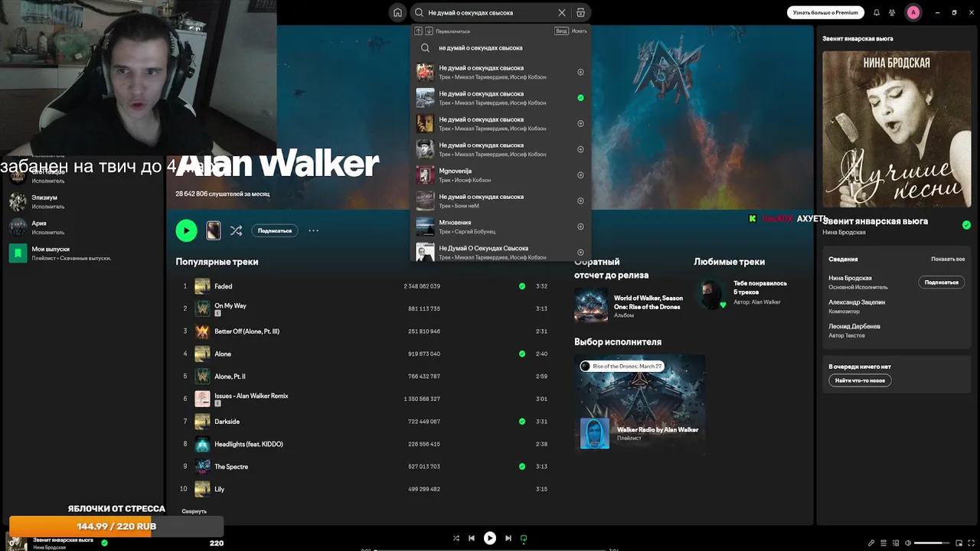The width and height of the screenshot is (980, 551).
Task: Skip to previous track in player
Action: coord(472,539)
